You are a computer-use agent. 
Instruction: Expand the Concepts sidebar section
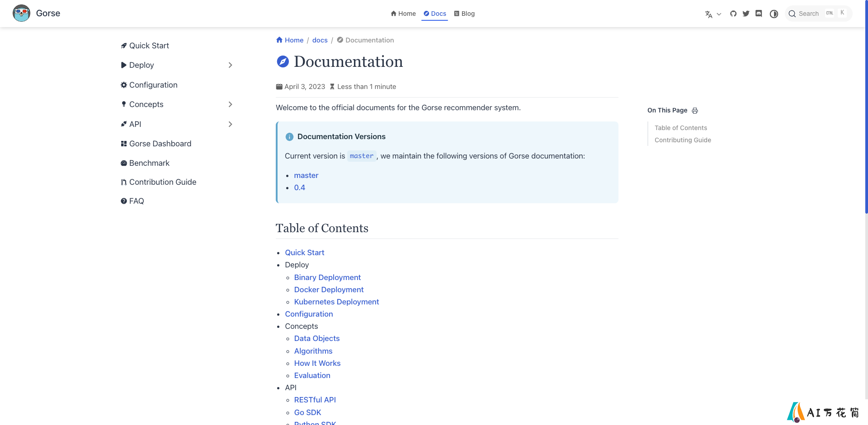click(177, 104)
